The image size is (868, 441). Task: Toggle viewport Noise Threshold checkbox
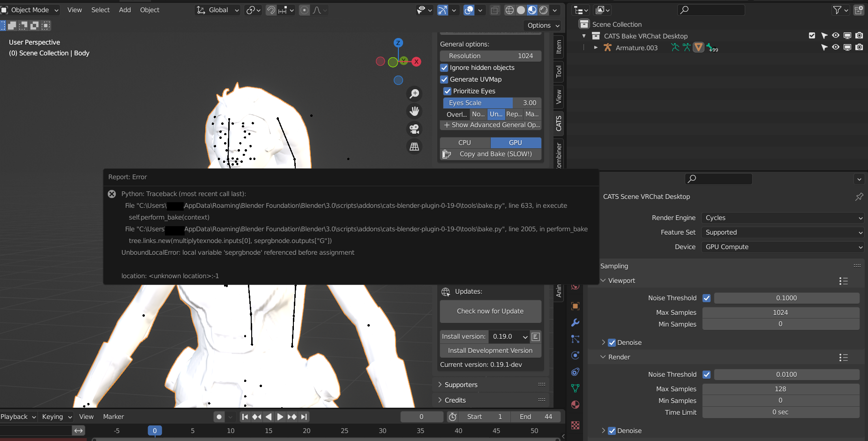(x=707, y=298)
